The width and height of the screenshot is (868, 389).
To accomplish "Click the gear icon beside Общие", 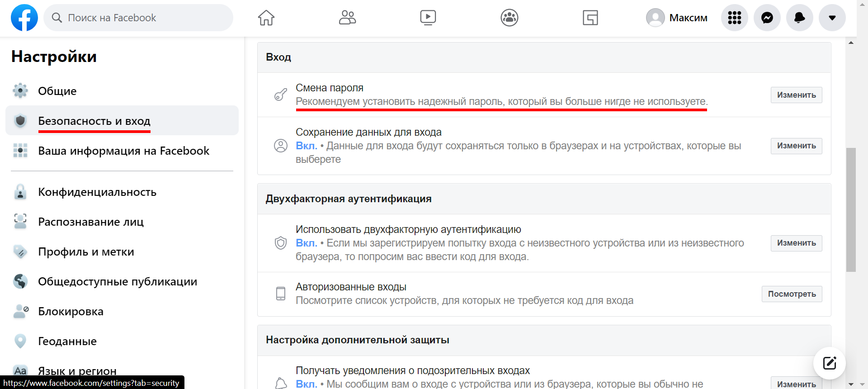I will tap(20, 91).
